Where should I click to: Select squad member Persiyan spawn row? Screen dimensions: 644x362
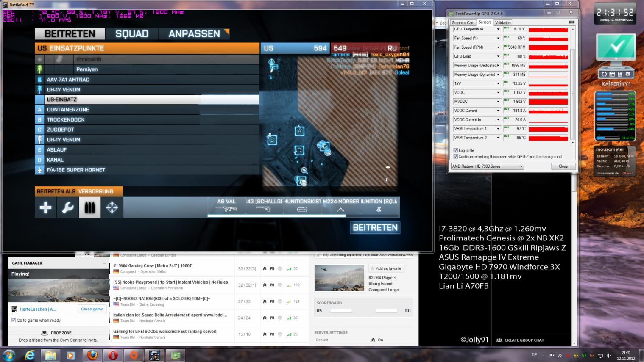(x=147, y=69)
